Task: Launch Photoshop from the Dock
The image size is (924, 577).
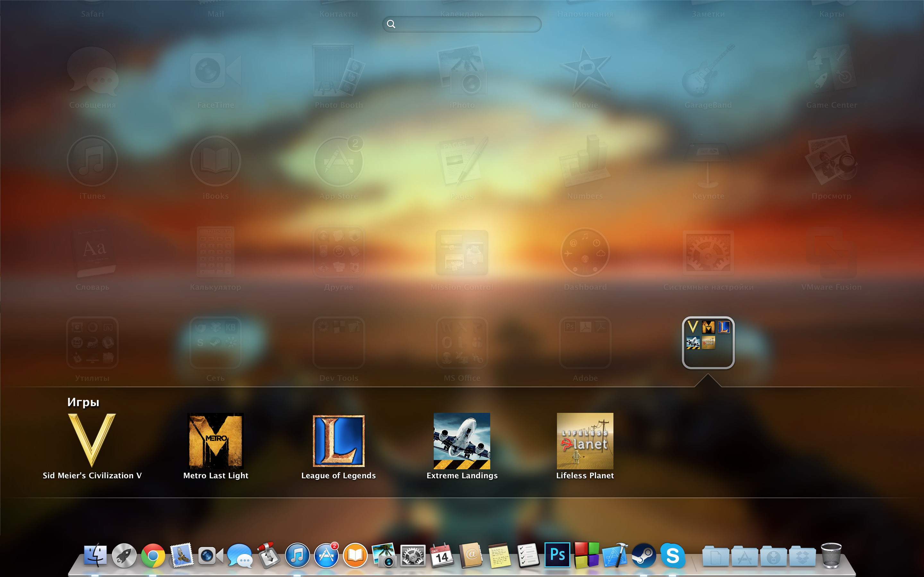Action: (x=557, y=555)
